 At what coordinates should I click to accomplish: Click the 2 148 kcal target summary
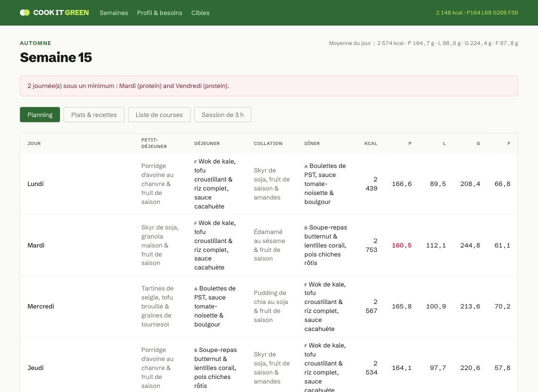point(477,12)
